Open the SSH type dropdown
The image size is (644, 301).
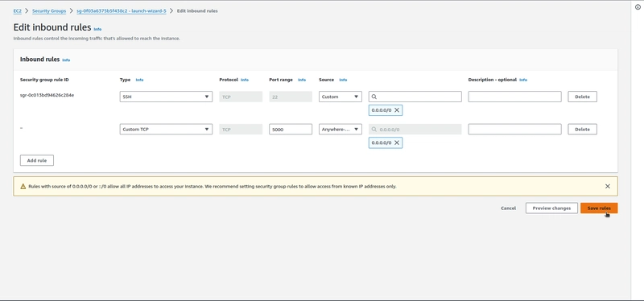point(166,97)
